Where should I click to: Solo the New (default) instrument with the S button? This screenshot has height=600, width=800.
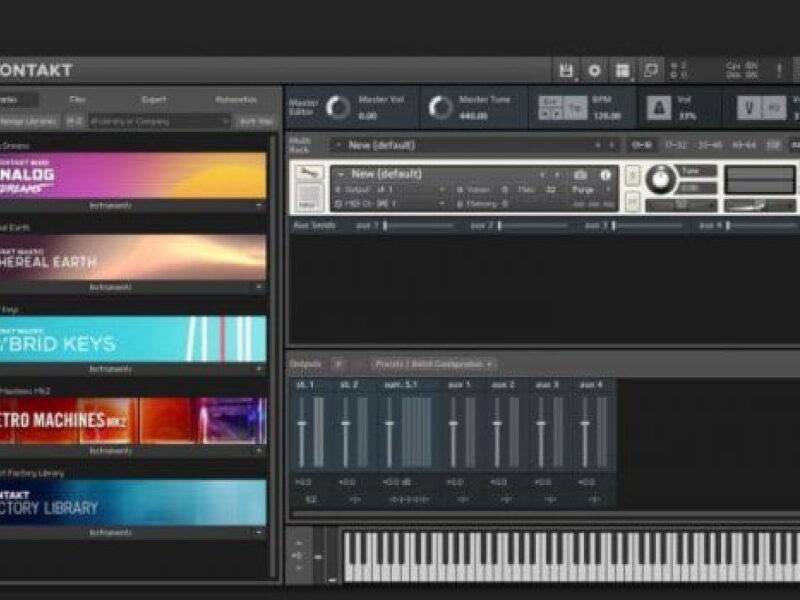pos(630,174)
